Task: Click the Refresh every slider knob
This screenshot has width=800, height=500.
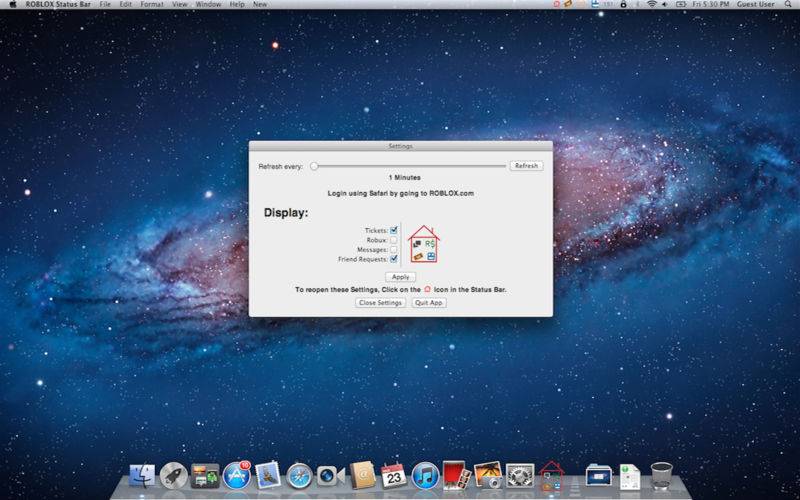Action: [x=314, y=166]
